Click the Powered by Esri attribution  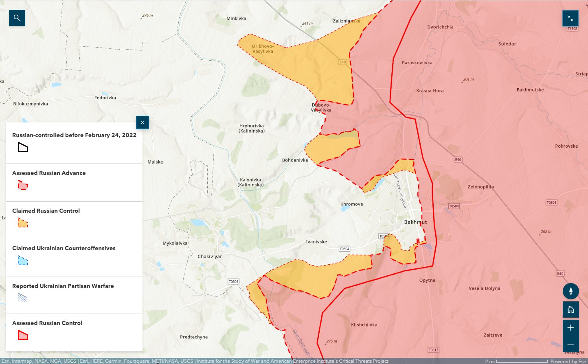click(568, 361)
